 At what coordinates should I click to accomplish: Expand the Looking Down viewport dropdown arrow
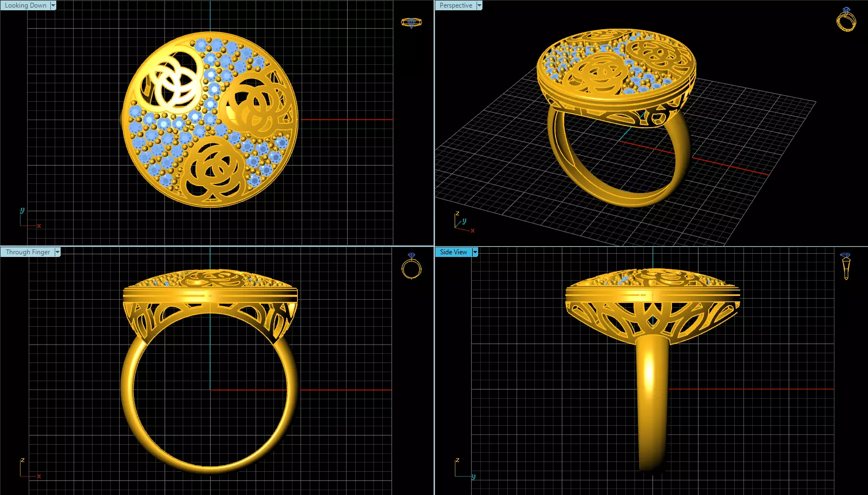(x=53, y=5)
